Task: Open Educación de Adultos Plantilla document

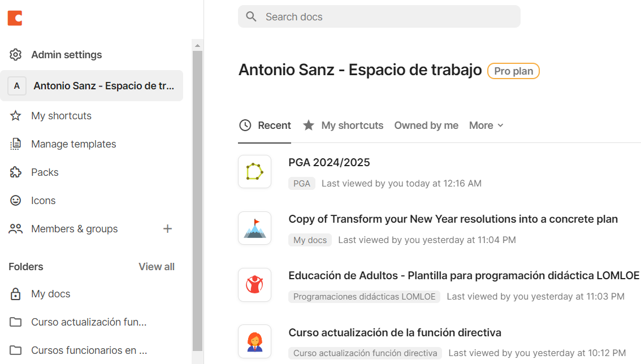Action: pyautogui.click(x=464, y=276)
